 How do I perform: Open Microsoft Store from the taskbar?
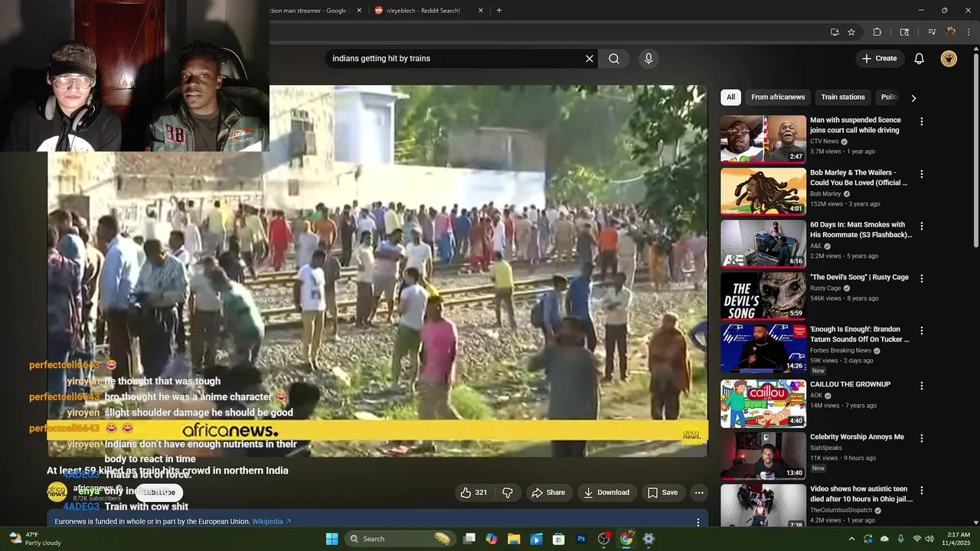tap(559, 539)
